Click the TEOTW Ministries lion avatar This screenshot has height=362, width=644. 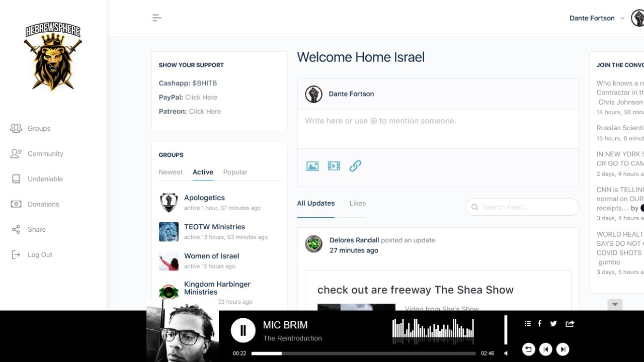tap(169, 232)
